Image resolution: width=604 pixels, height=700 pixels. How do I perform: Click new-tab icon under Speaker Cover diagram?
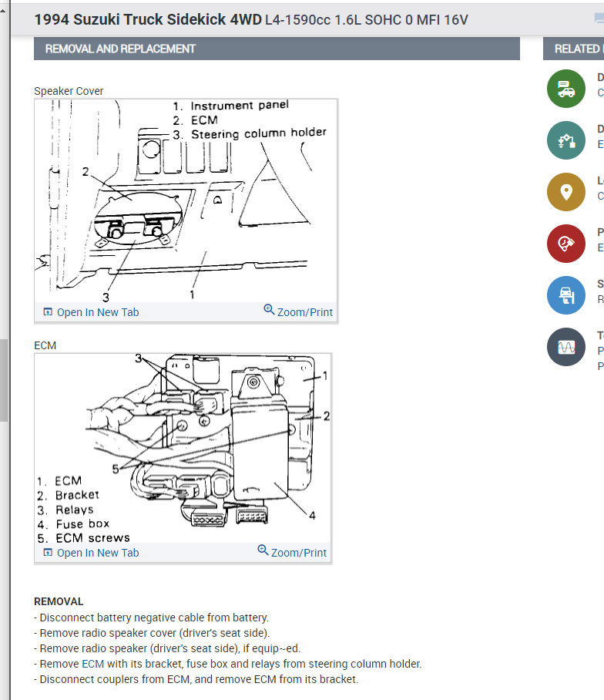[x=48, y=312]
